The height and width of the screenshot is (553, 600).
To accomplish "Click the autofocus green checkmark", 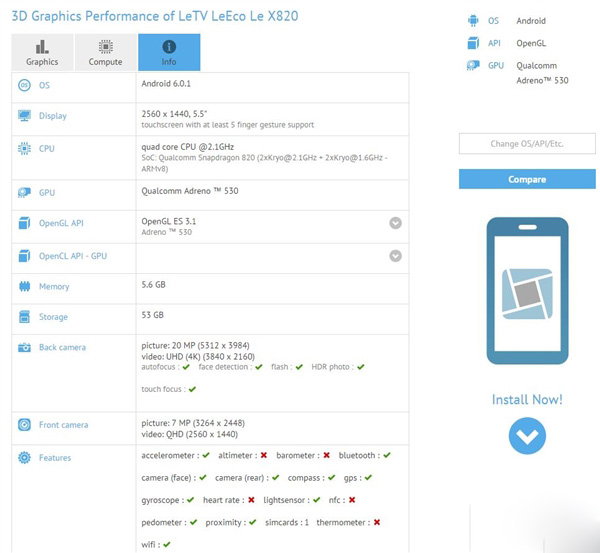I will (186, 367).
